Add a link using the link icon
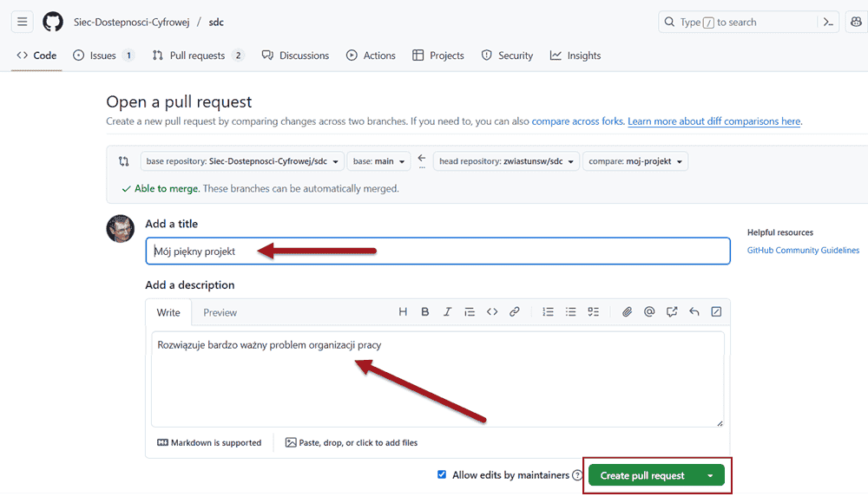 (515, 312)
